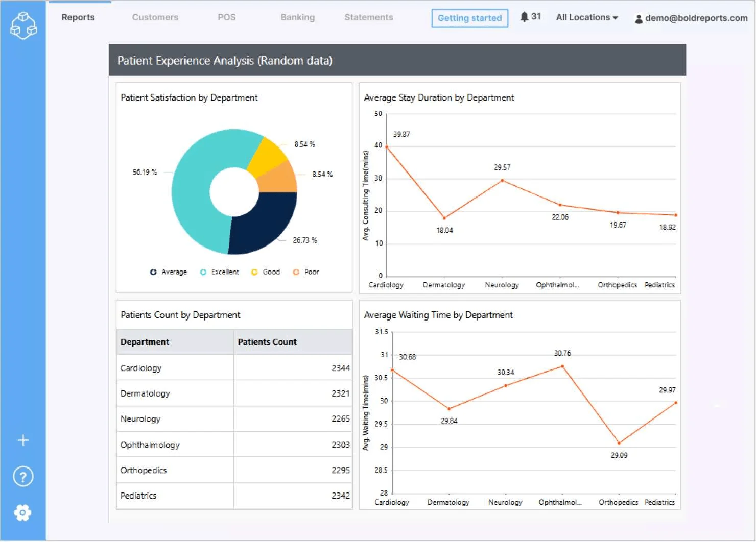This screenshot has height=542, width=756.
Task: Open settings via the gear icon
Action: (x=22, y=513)
